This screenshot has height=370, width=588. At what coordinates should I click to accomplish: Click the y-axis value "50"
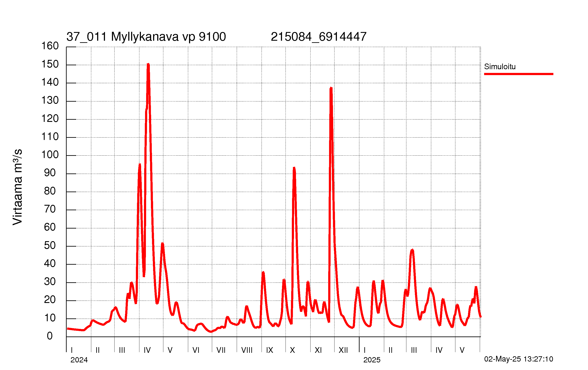(50, 246)
